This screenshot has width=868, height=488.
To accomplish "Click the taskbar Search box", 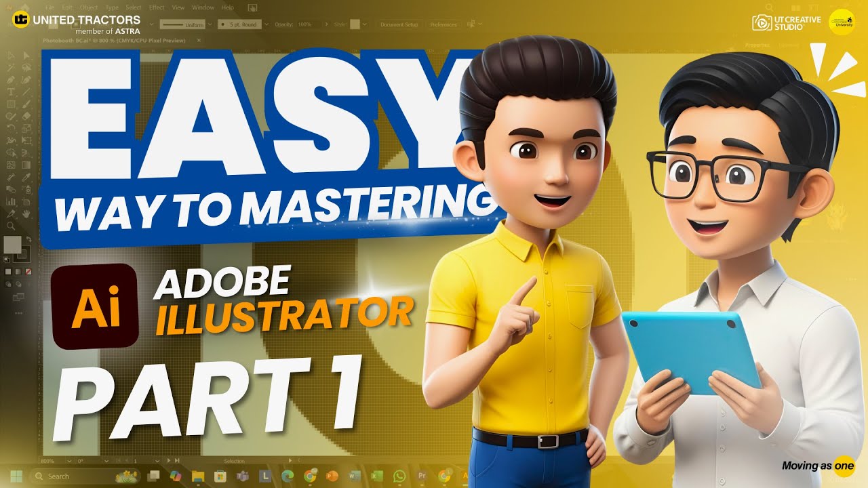I will [85, 476].
